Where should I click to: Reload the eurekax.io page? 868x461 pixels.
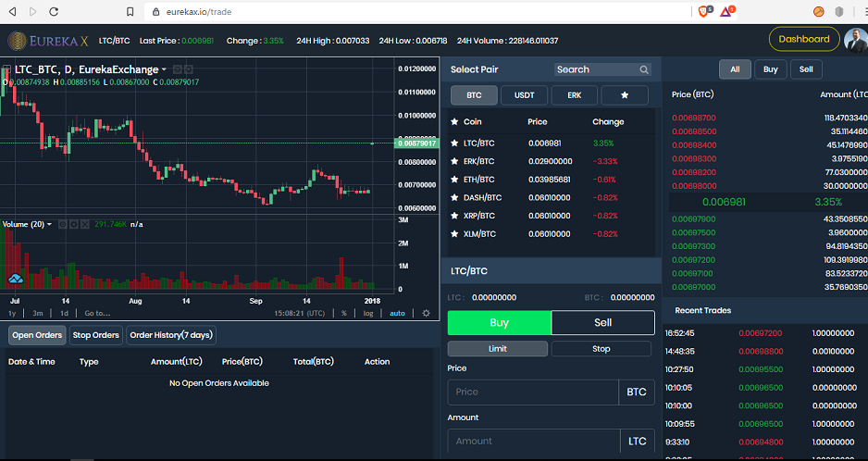pyautogui.click(x=54, y=12)
